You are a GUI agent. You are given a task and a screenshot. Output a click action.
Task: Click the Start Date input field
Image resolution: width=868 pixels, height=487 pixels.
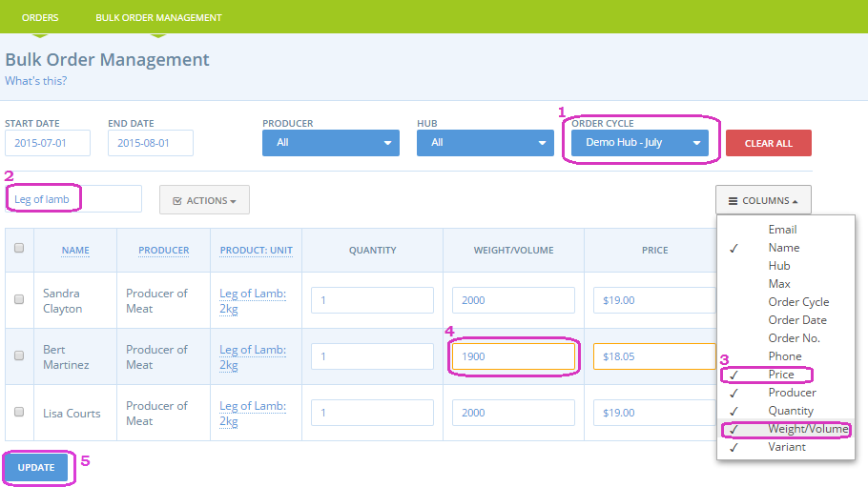pos(48,143)
